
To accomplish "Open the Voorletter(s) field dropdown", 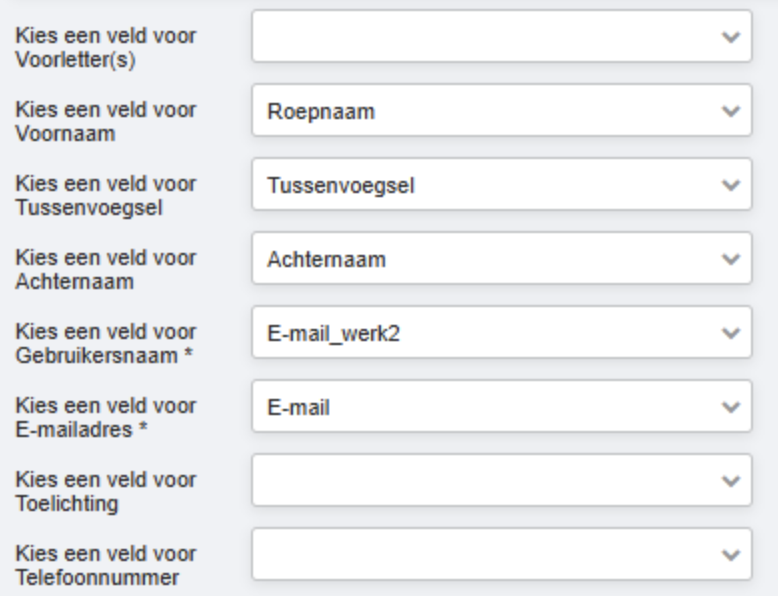I will [500, 36].
